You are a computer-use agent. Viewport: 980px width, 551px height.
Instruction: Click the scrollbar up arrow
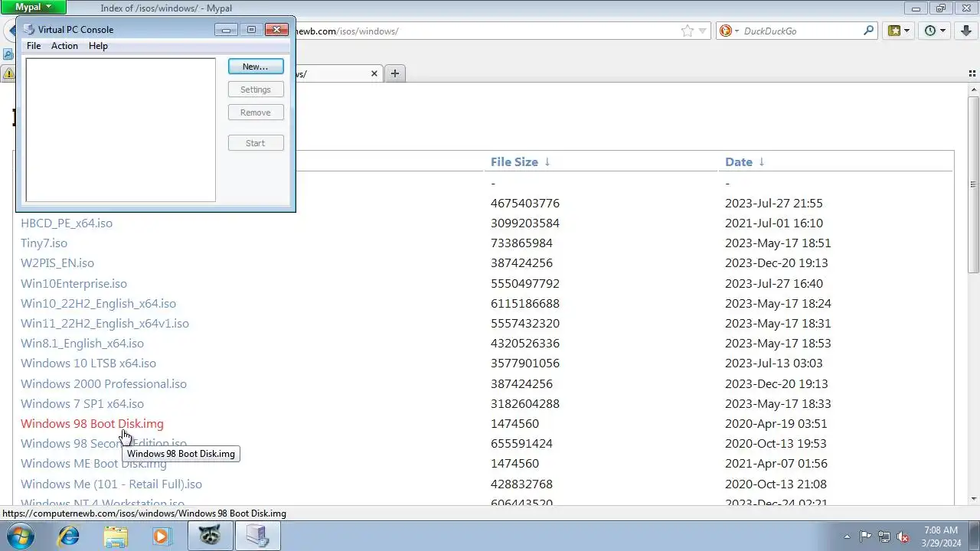coord(973,90)
